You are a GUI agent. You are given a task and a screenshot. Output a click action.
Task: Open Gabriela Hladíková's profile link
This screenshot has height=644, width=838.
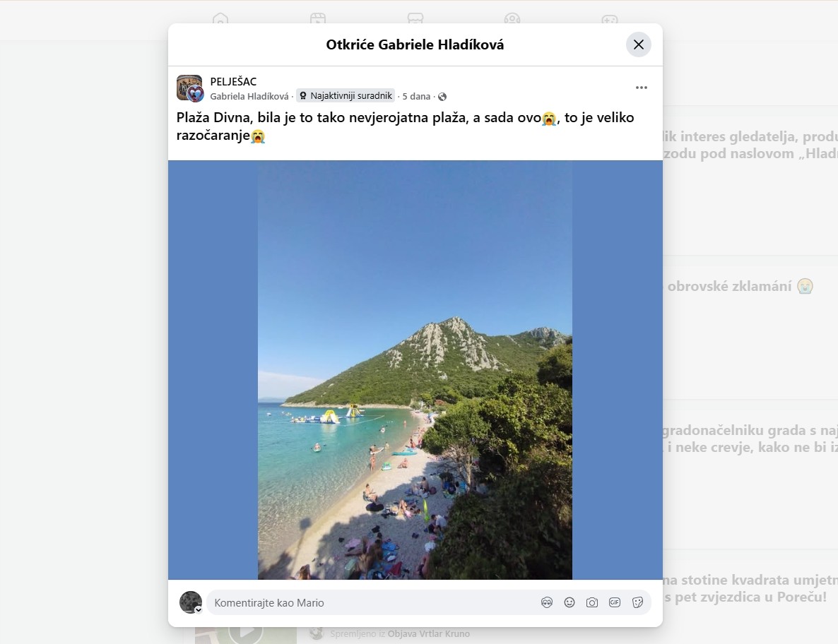249,96
